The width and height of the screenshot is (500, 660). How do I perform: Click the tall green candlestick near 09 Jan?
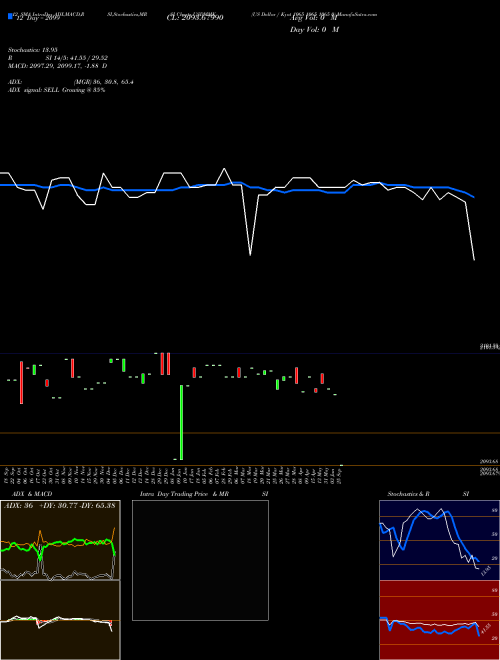tap(181, 422)
